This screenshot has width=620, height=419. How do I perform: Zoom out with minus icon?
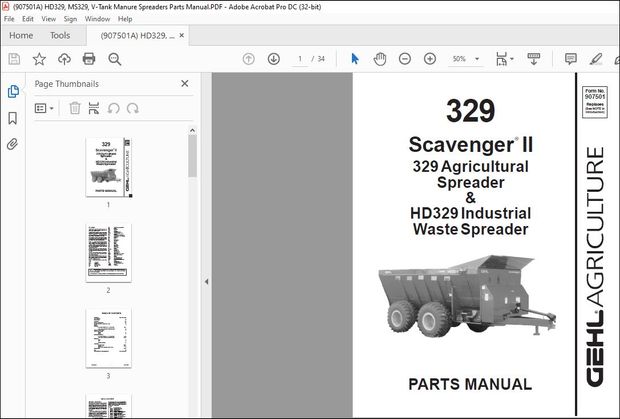405,59
